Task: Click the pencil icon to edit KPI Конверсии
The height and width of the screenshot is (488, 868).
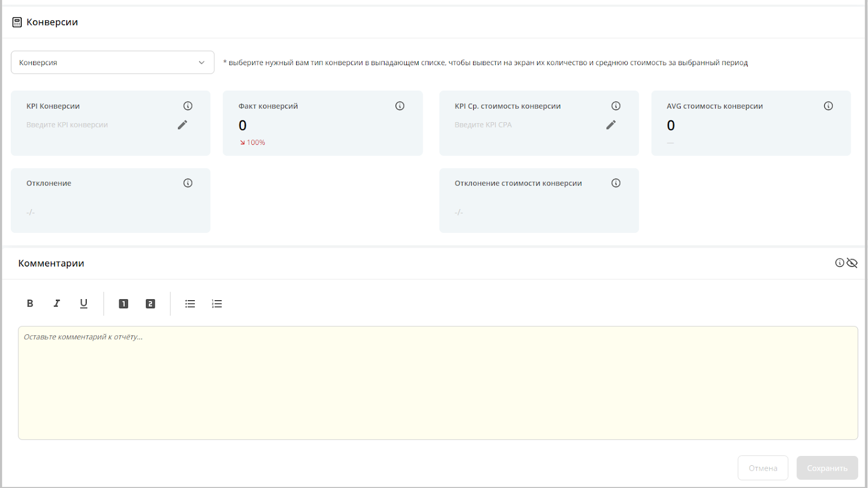Action: [182, 125]
